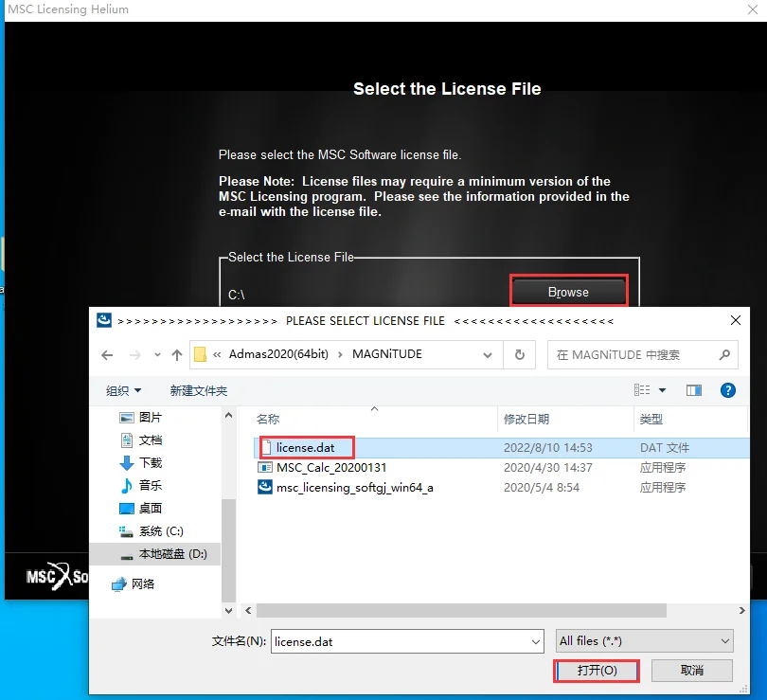
Task: Click the MAGNiTUDE breadcrumb segment
Action: (x=387, y=354)
